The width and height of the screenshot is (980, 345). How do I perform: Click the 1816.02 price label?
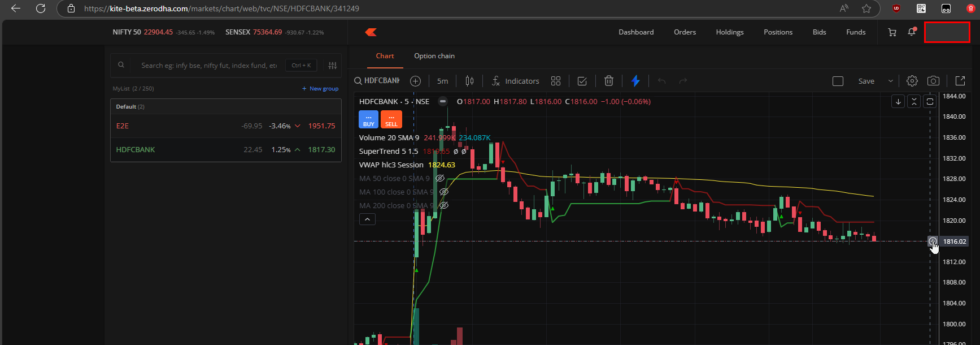pyautogui.click(x=955, y=241)
